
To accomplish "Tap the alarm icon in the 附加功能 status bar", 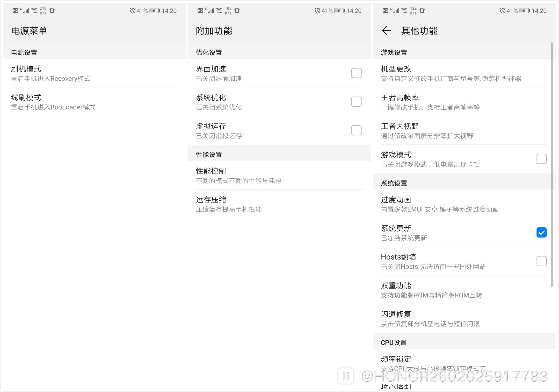I will pyautogui.click(x=318, y=11).
